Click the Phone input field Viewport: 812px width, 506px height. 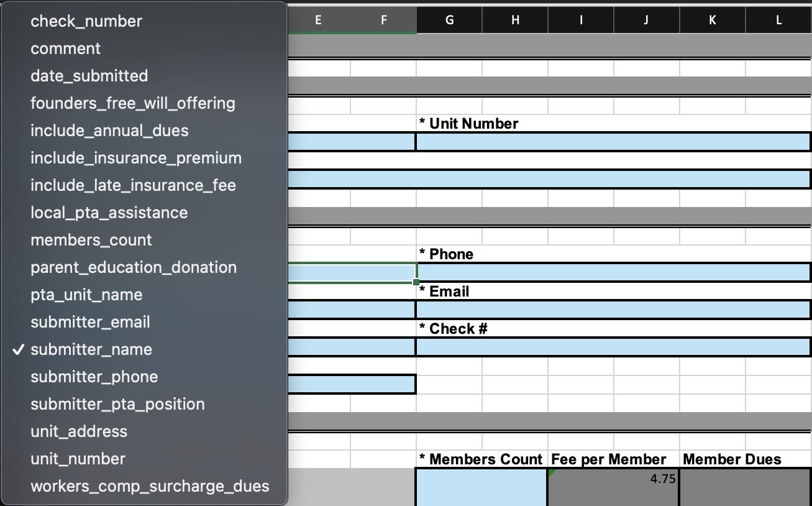click(x=613, y=272)
